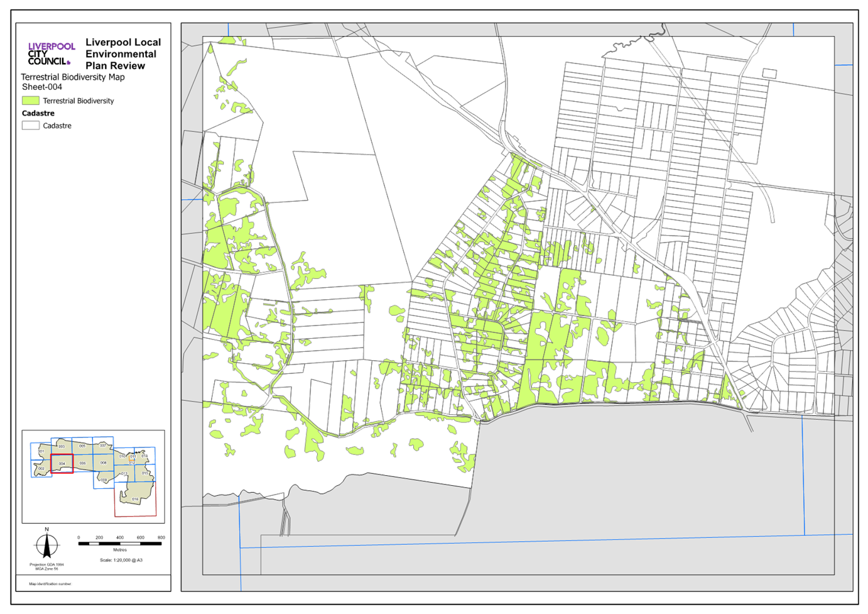Click the 'Map identification number' label
Viewport: 868px width, 614px height.
point(50,584)
